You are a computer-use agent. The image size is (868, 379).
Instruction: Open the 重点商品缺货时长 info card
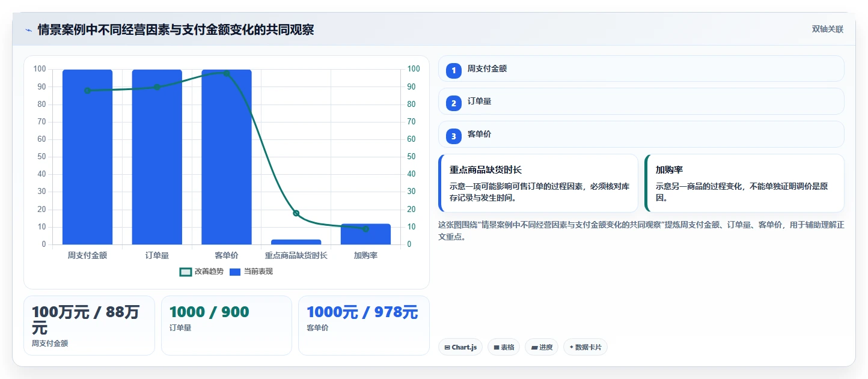(538, 183)
